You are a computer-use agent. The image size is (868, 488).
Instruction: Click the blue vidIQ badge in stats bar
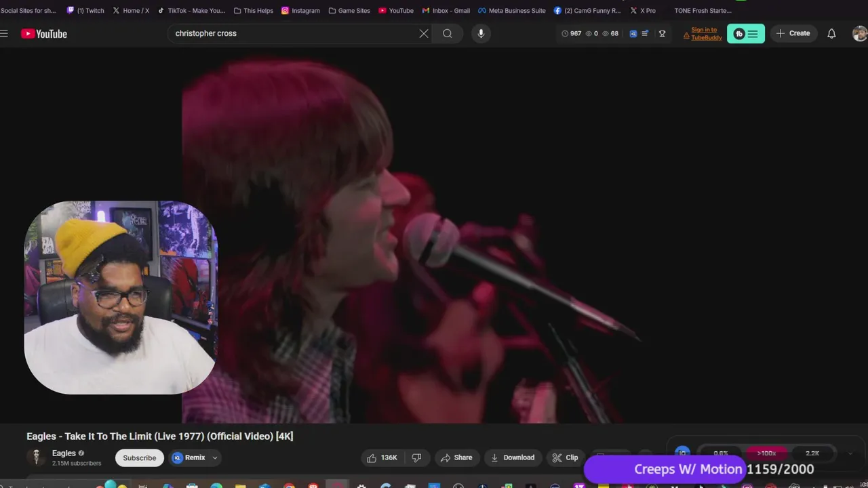pos(683,452)
